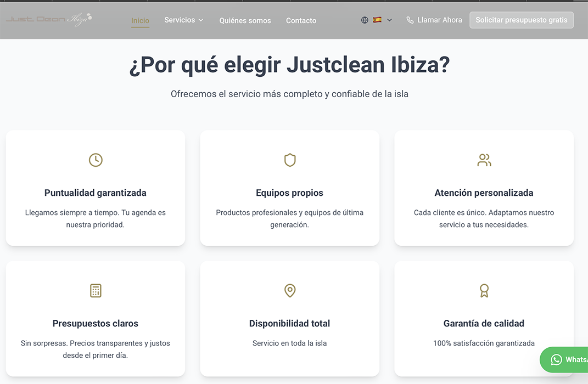Click the '¿Por qué elegir Justclean Ibiza?' title
The image size is (588, 384).
coord(289,65)
